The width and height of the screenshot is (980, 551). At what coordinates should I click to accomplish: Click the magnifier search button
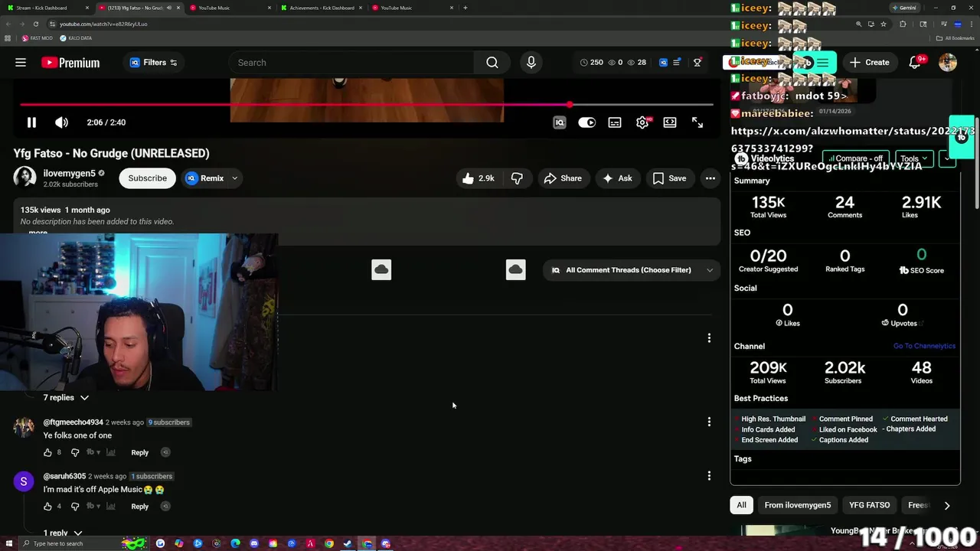point(492,63)
